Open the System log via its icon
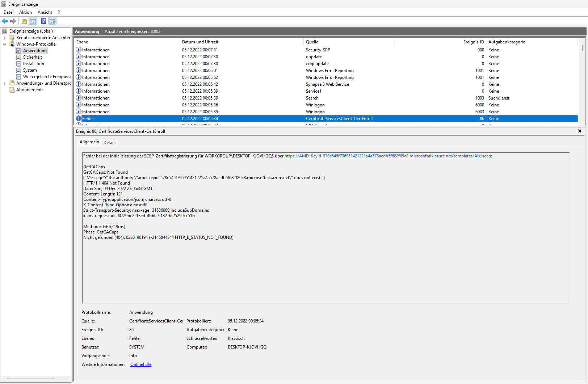 [x=18, y=70]
